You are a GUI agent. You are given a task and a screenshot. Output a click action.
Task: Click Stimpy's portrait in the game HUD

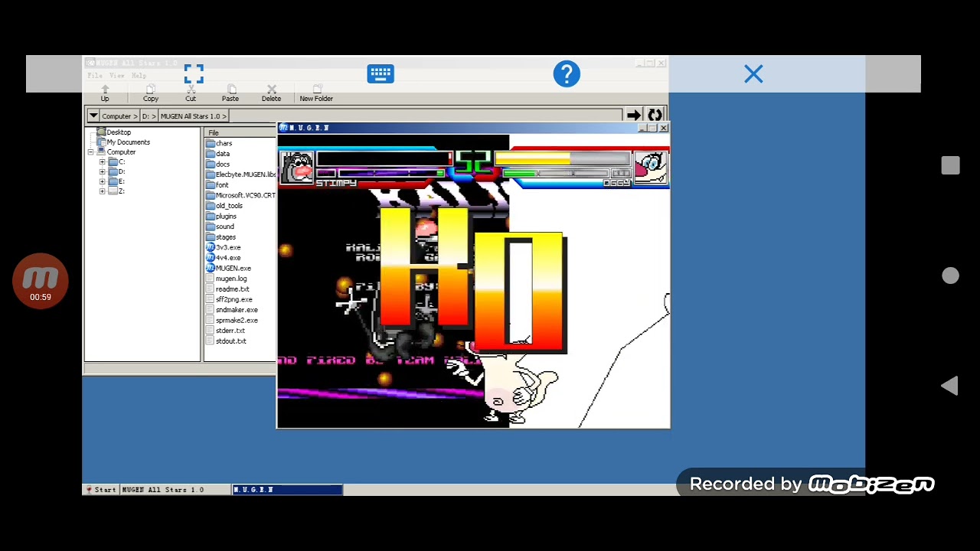click(297, 168)
